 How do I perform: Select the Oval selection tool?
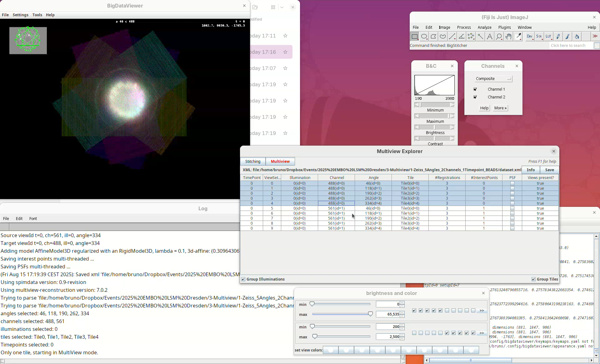point(424,37)
